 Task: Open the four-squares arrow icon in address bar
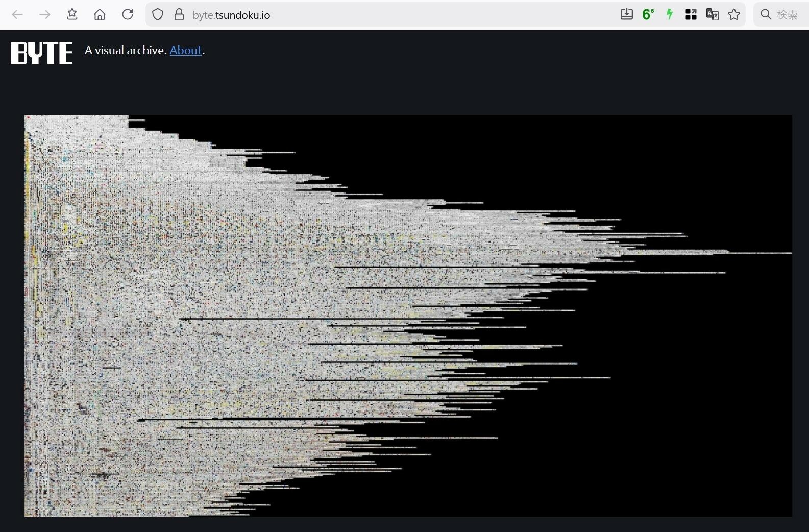[x=691, y=15]
